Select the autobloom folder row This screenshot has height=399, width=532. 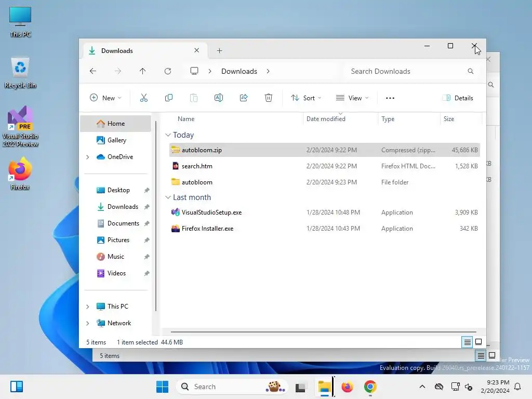[x=324, y=182]
